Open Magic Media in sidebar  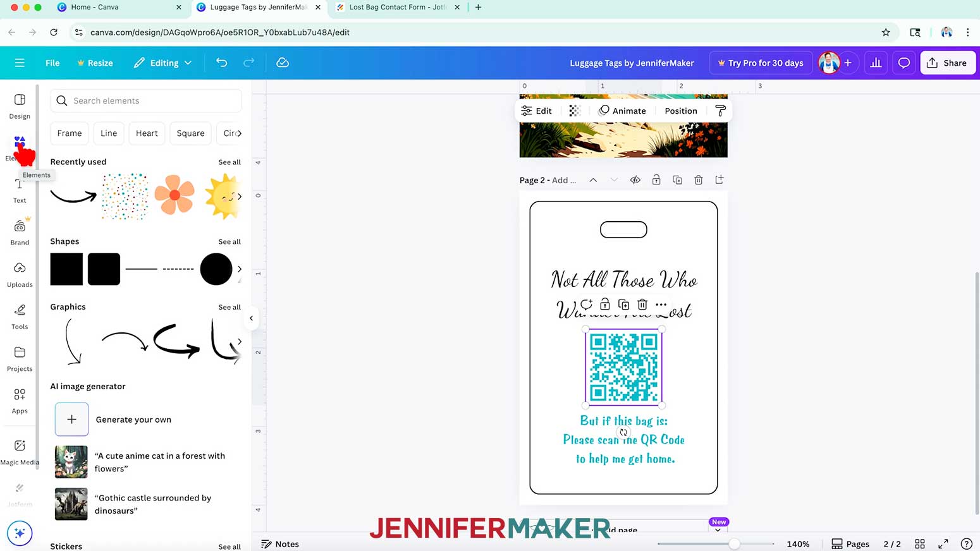point(20,452)
